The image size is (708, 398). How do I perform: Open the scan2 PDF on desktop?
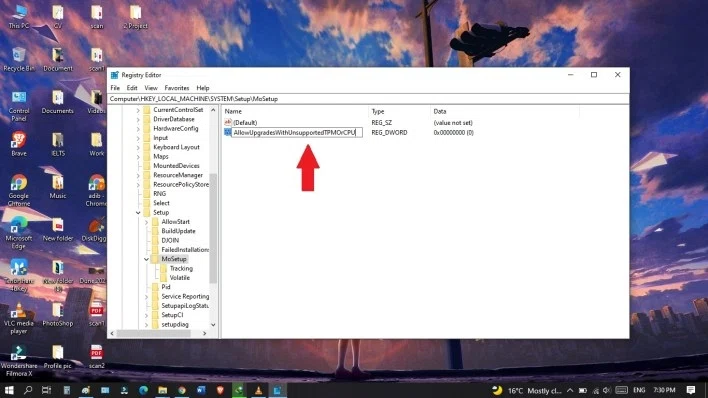[97, 357]
